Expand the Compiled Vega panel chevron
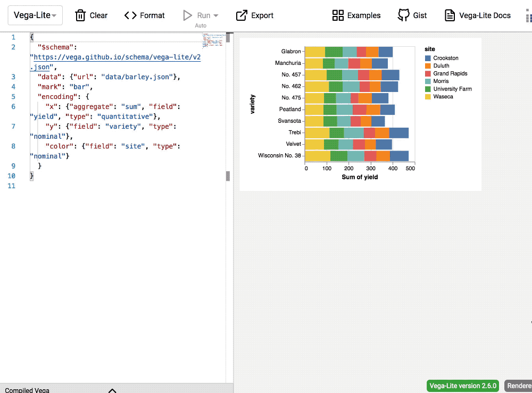 [x=112, y=390]
